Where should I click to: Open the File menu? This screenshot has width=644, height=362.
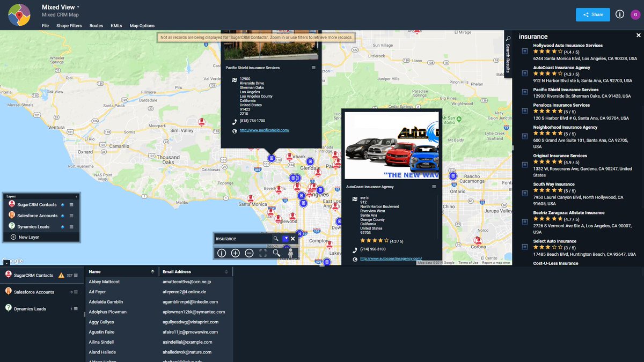click(45, 26)
